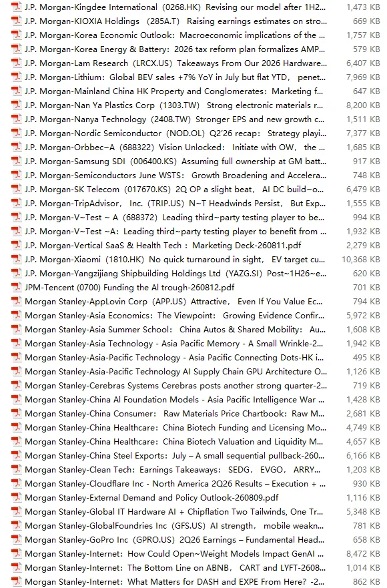
Task: Click the PDF icon next to Samsung SDI file
Action: coord(17,162)
